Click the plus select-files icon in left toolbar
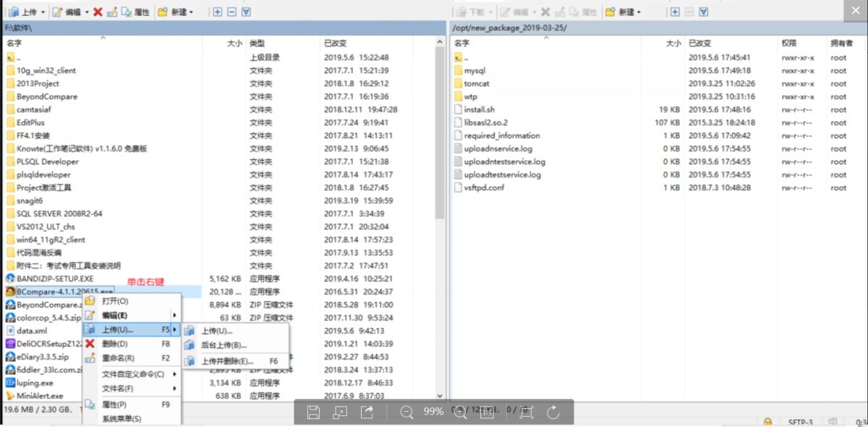The width and height of the screenshot is (868, 427). click(x=218, y=12)
